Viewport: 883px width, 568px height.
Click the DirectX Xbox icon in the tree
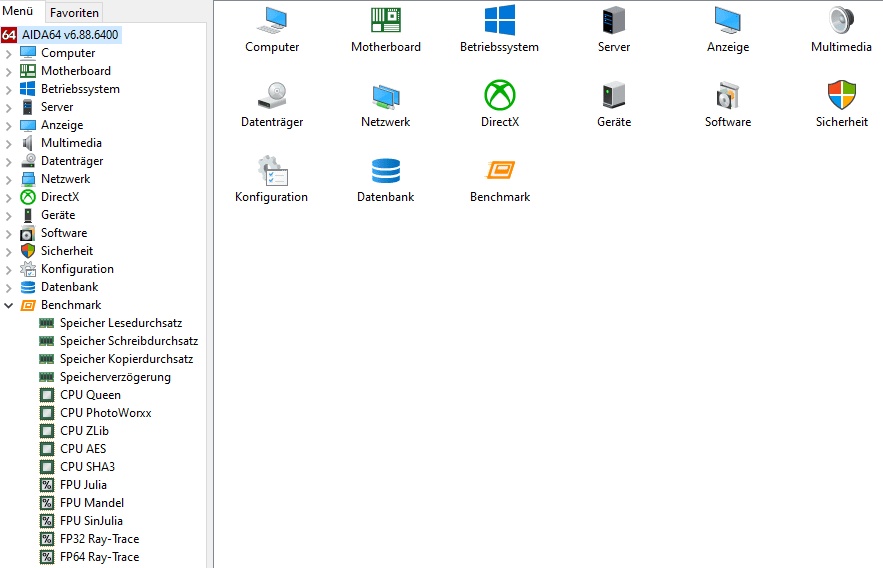[28, 197]
